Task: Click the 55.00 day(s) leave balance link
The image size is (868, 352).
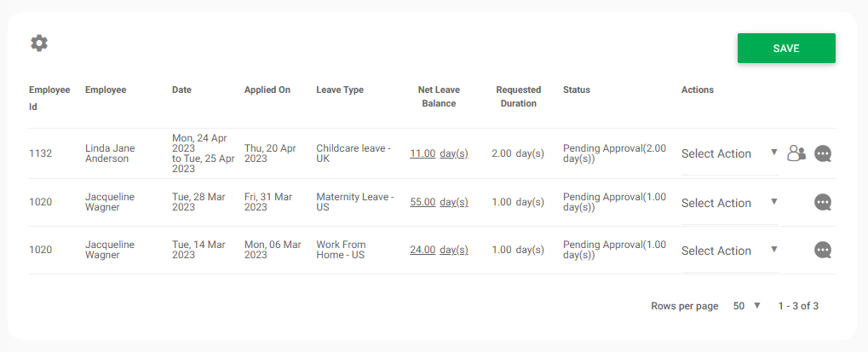Action: click(439, 203)
